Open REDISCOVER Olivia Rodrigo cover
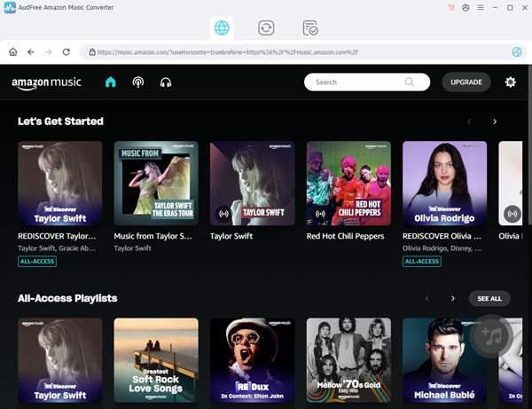The image size is (532, 409). pos(445,184)
